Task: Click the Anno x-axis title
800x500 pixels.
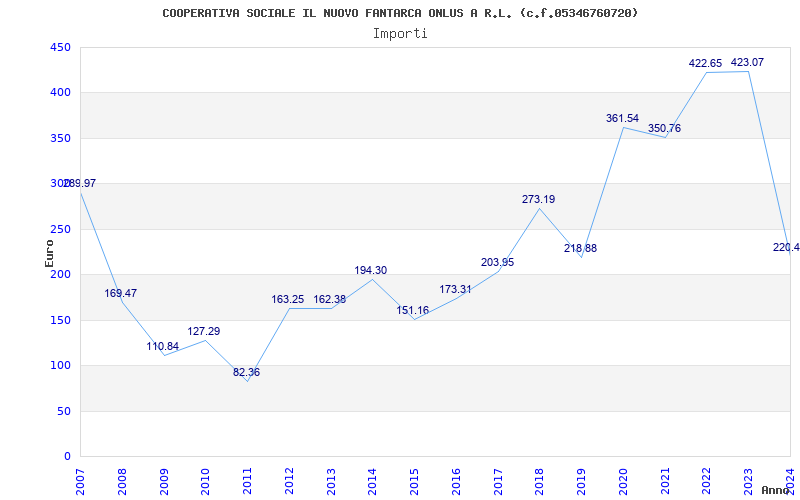Action: pyautogui.click(x=775, y=490)
